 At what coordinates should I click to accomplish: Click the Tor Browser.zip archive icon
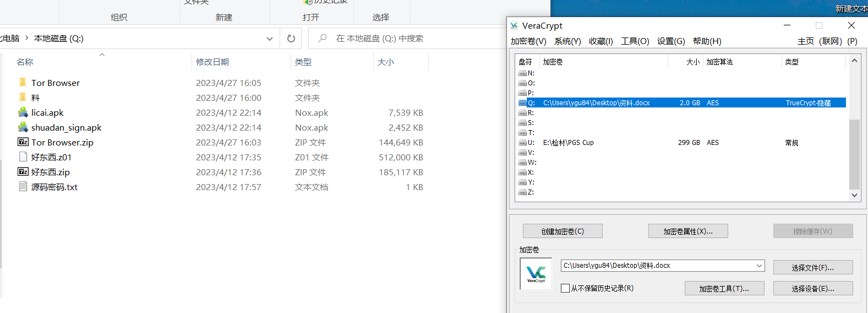coord(23,142)
